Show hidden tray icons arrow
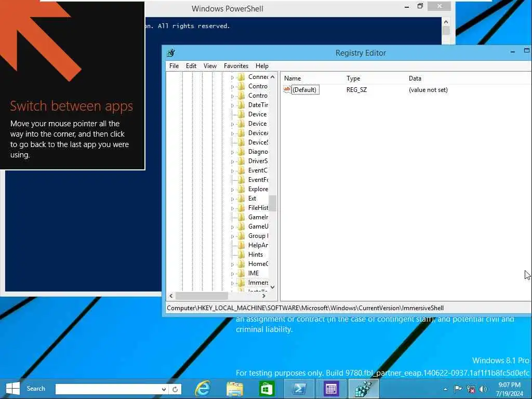 tap(445, 389)
